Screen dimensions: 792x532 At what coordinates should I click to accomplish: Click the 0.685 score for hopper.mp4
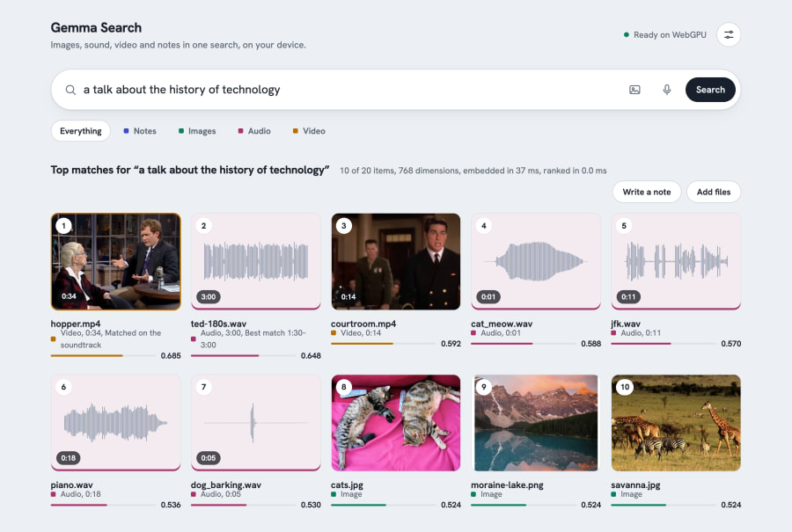pyautogui.click(x=171, y=356)
